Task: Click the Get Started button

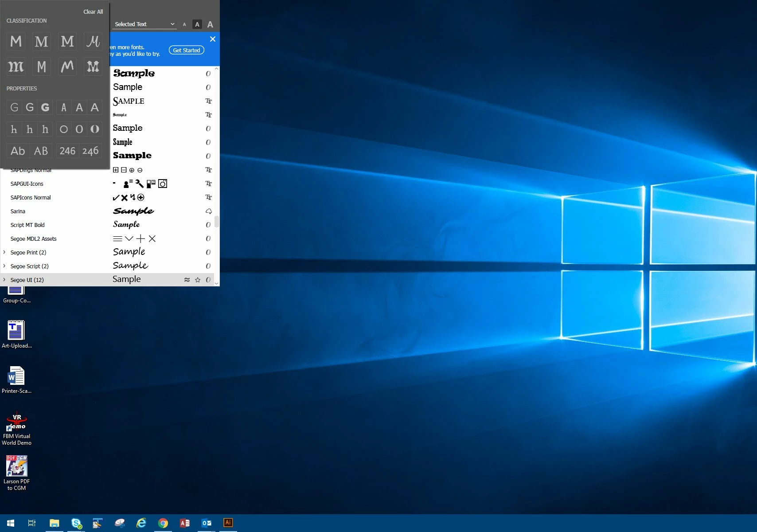Action: point(187,51)
